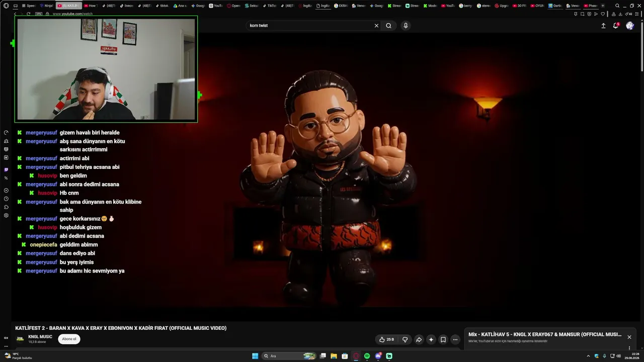Click the heart bookmark icon in toolbar
The height and width of the screenshot is (362, 644).
coord(603,14)
